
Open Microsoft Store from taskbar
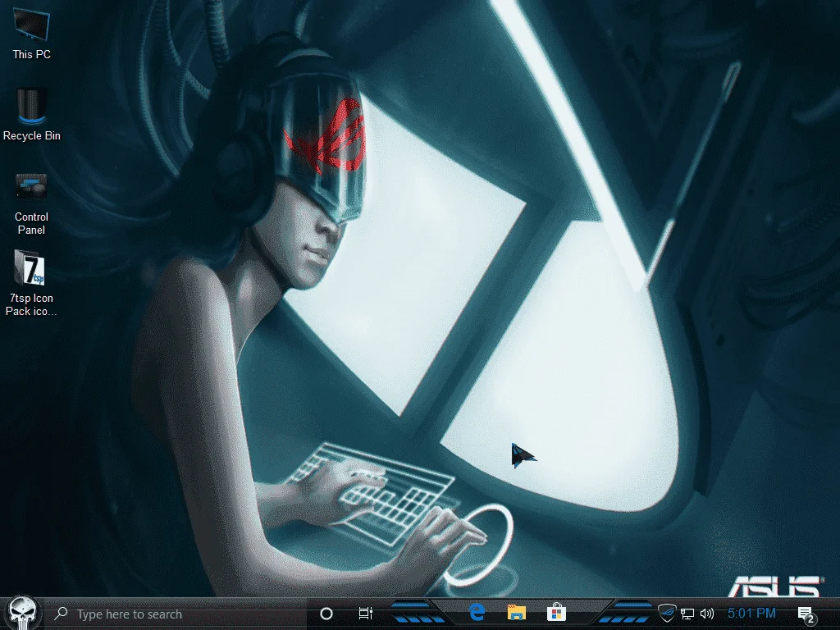(556, 612)
